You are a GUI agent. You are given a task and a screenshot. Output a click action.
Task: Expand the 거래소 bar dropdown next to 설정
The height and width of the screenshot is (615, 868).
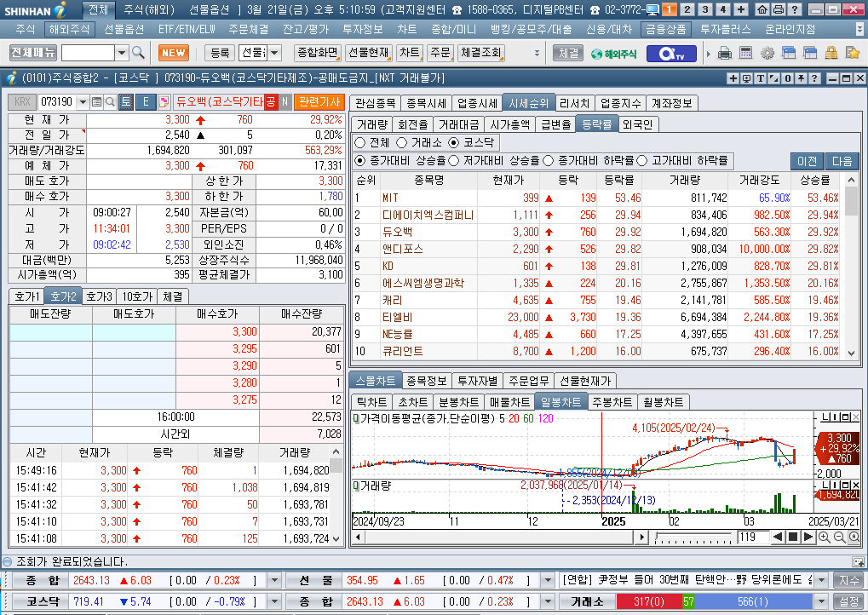821,601
